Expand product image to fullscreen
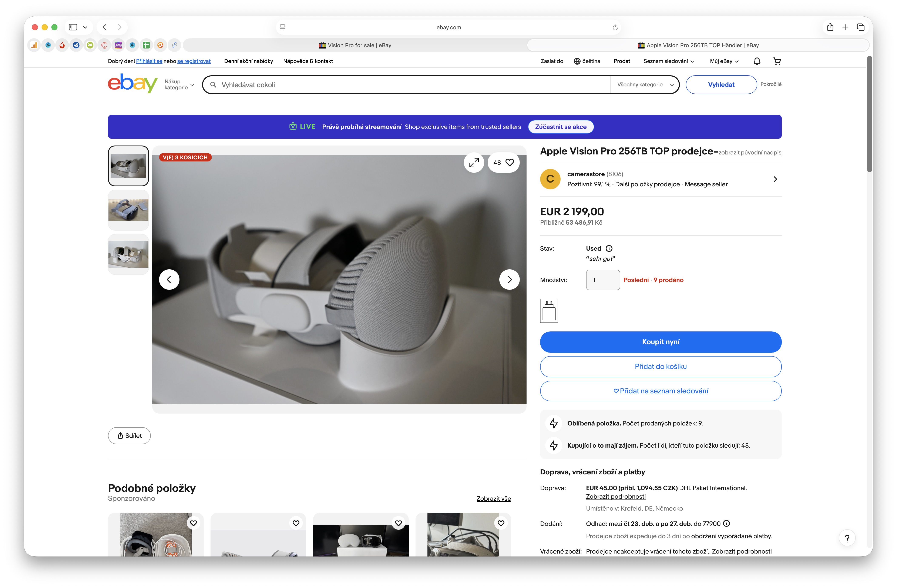Viewport: 897px width, 588px height. (x=474, y=163)
